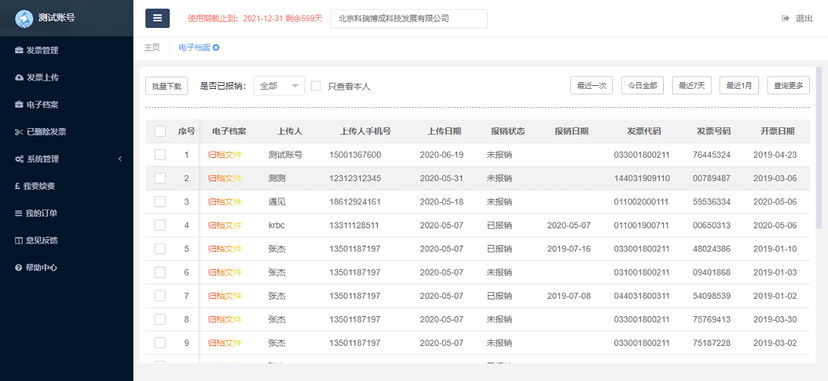Viewport: 828px width, 381px height.
Task: Click the 已删除发票 scissors icon
Action: click(19, 132)
